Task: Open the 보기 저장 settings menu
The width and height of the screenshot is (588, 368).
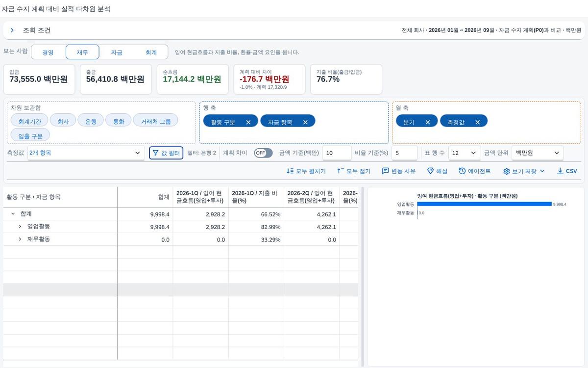Action: tap(524, 171)
